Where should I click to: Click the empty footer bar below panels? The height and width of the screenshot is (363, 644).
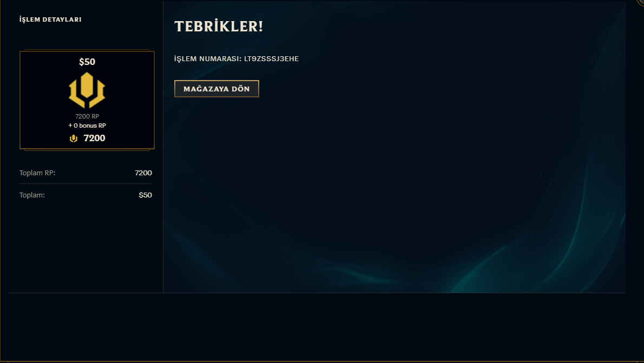316,326
